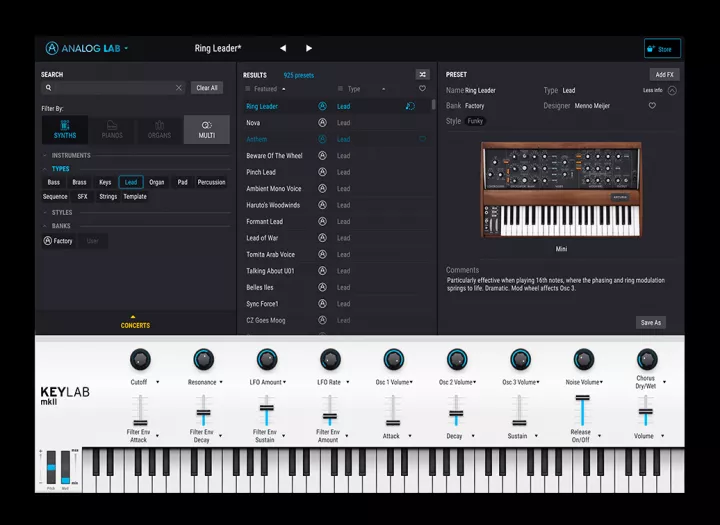Adjust the Resonance knob
The width and height of the screenshot is (720, 525).
coord(203,359)
